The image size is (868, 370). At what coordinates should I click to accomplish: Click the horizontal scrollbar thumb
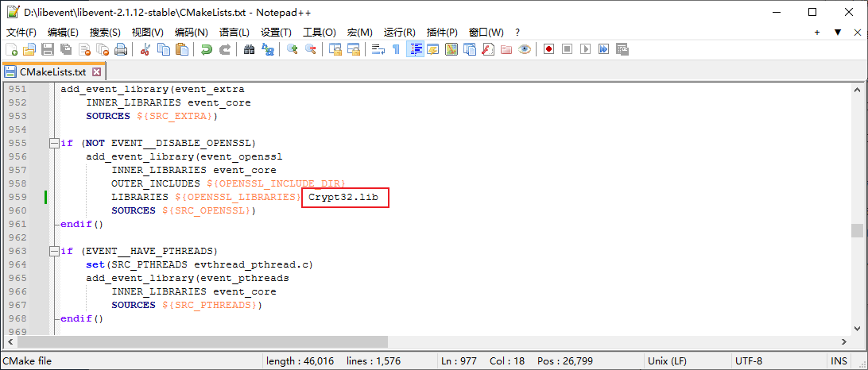223,341
